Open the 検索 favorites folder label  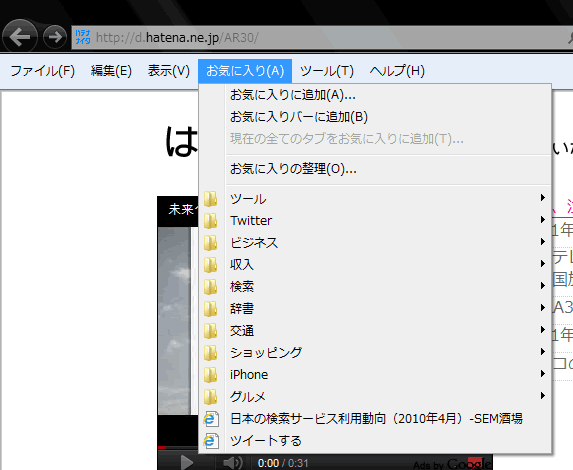[x=242, y=287]
